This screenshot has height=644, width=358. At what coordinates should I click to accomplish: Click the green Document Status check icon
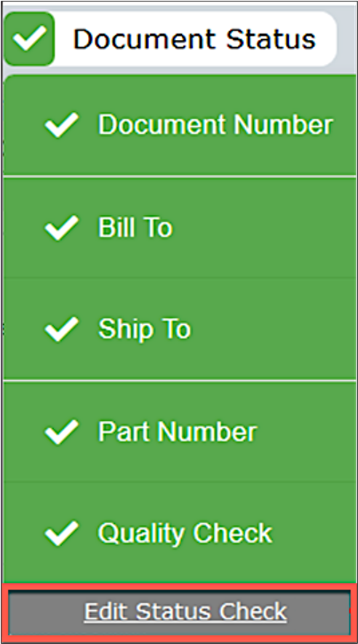click(29, 39)
